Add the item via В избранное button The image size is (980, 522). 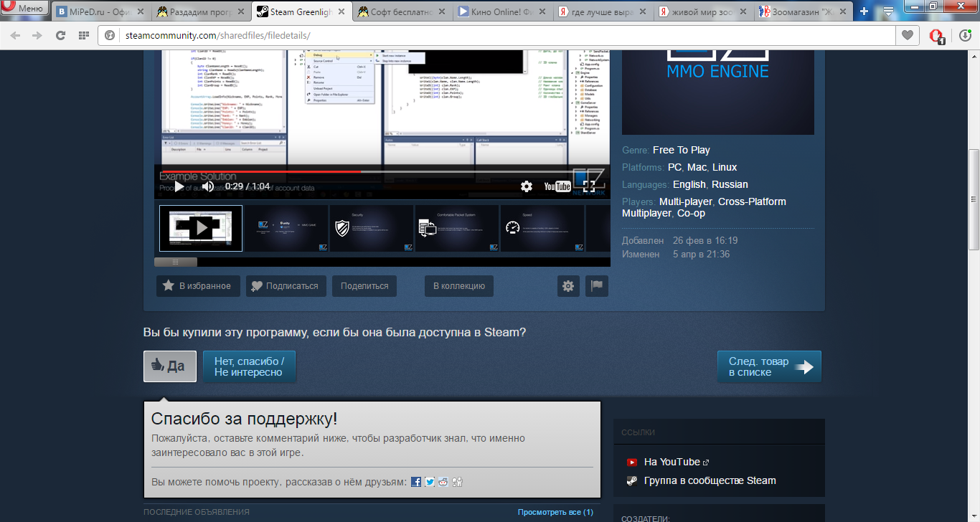tap(197, 286)
